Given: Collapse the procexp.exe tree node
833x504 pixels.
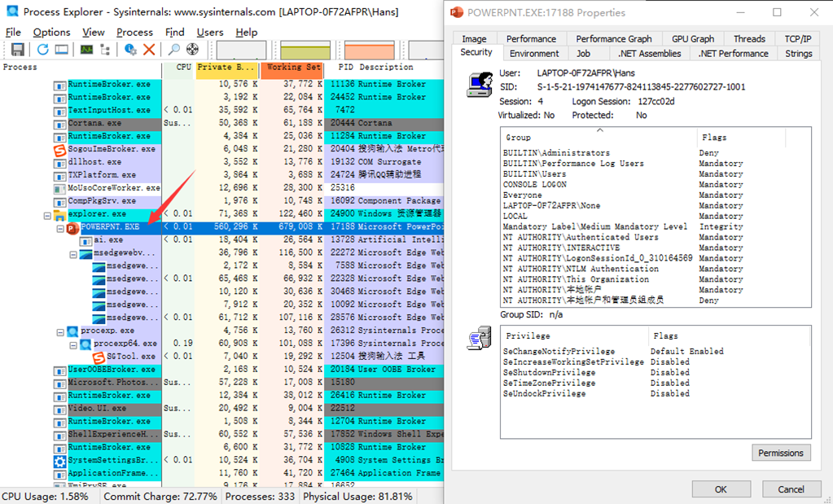Looking at the screenshot, I should coord(60,332).
